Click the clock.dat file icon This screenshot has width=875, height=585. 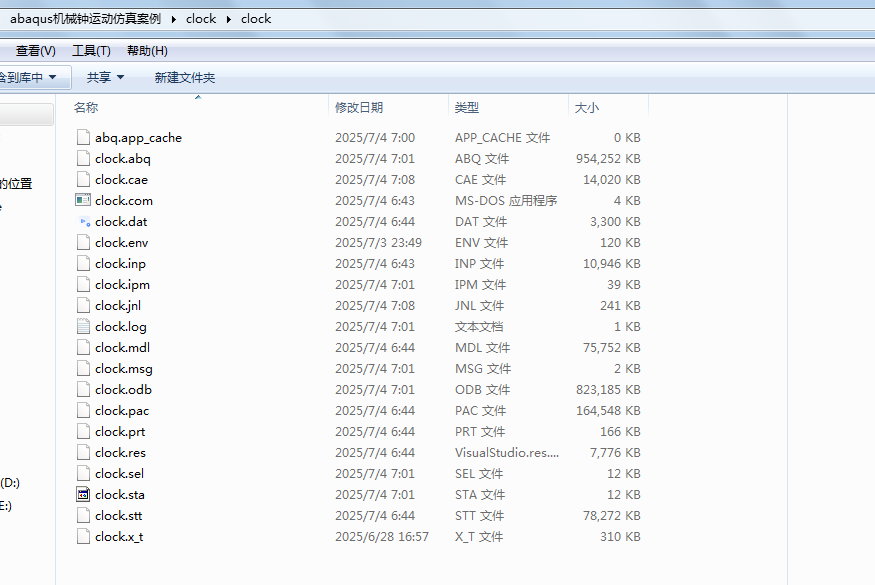[x=83, y=222]
